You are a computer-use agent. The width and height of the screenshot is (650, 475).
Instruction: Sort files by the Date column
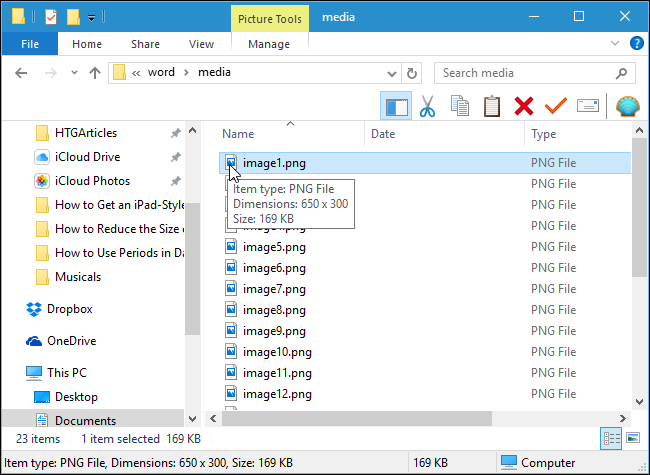point(444,134)
